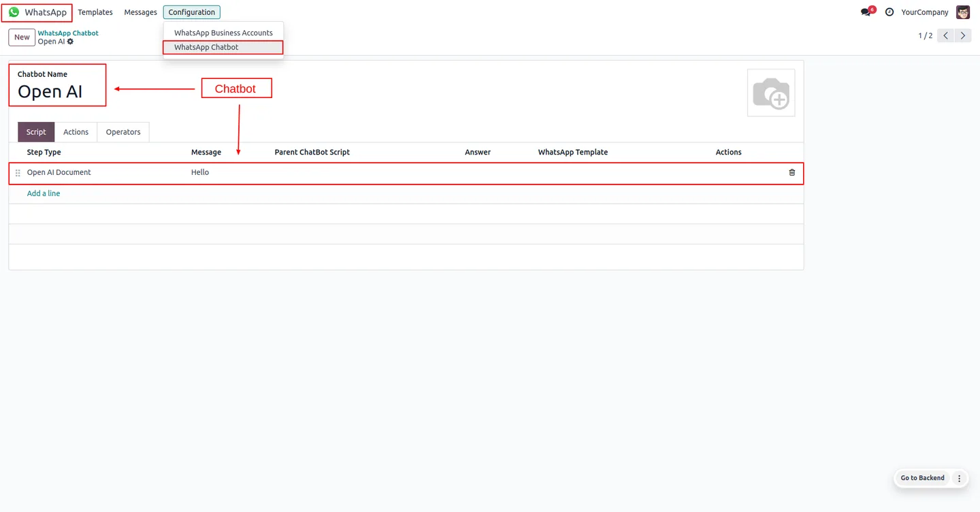Toggle the Configuration menu

click(x=192, y=12)
